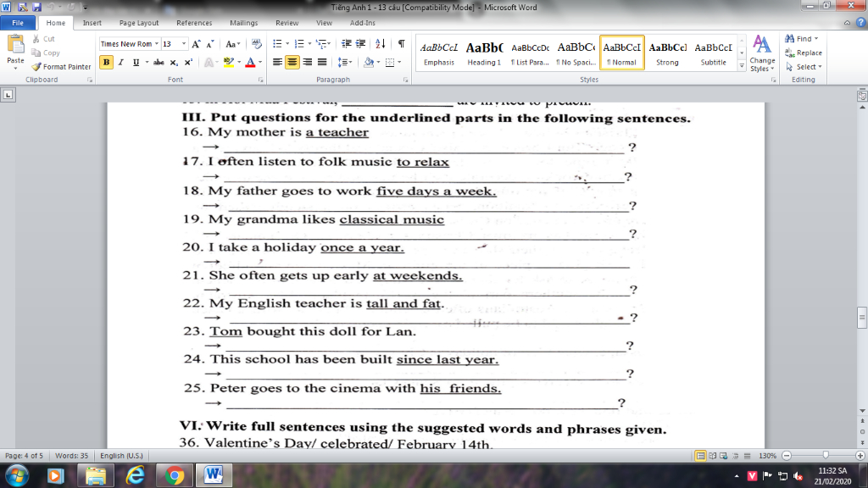The height and width of the screenshot is (488, 868).
Task: Expand the bullet list options
Action: click(x=287, y=44)
